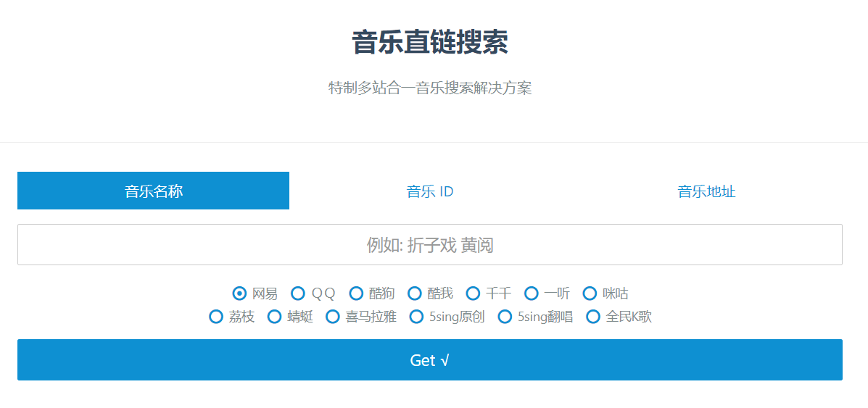The width and height of the screenshot is (868, 408).
Task: Choose the 酷我 radio option
Action: pyautogui.click(x=415, y=293)
